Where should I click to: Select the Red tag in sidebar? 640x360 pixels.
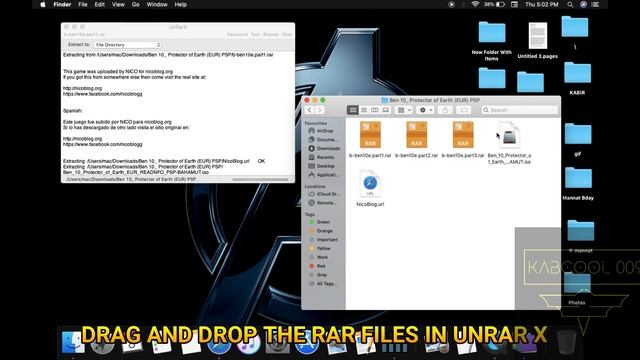tap(317, 266)
